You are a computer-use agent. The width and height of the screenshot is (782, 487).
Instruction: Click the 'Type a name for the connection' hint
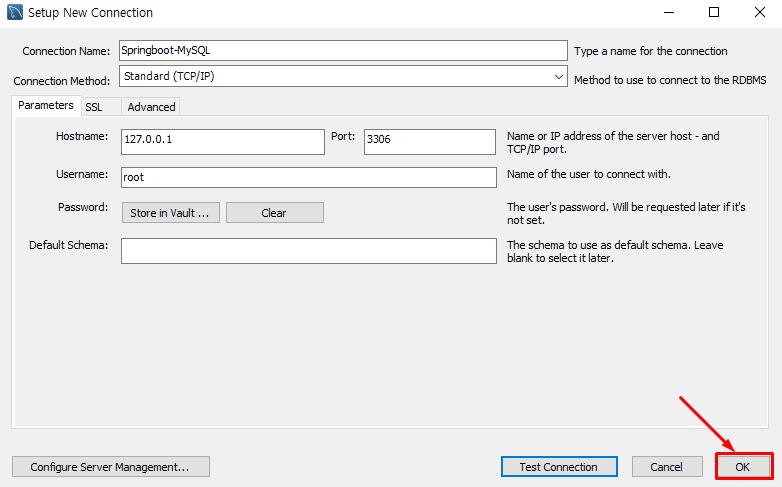650,51
